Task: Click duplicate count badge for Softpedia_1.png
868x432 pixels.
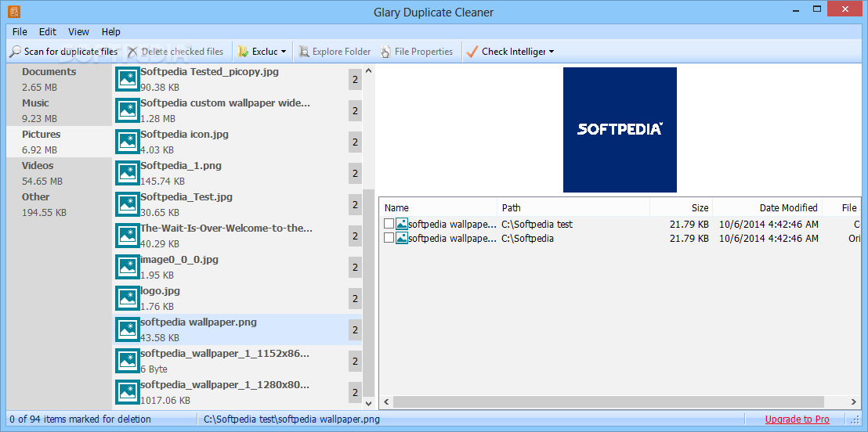Action: click(x=355, y=175)
